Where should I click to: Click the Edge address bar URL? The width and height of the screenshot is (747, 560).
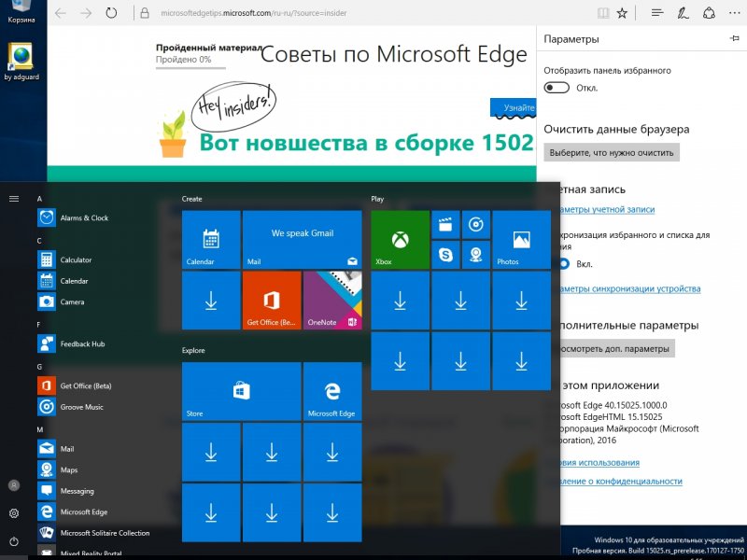(254, 13)
